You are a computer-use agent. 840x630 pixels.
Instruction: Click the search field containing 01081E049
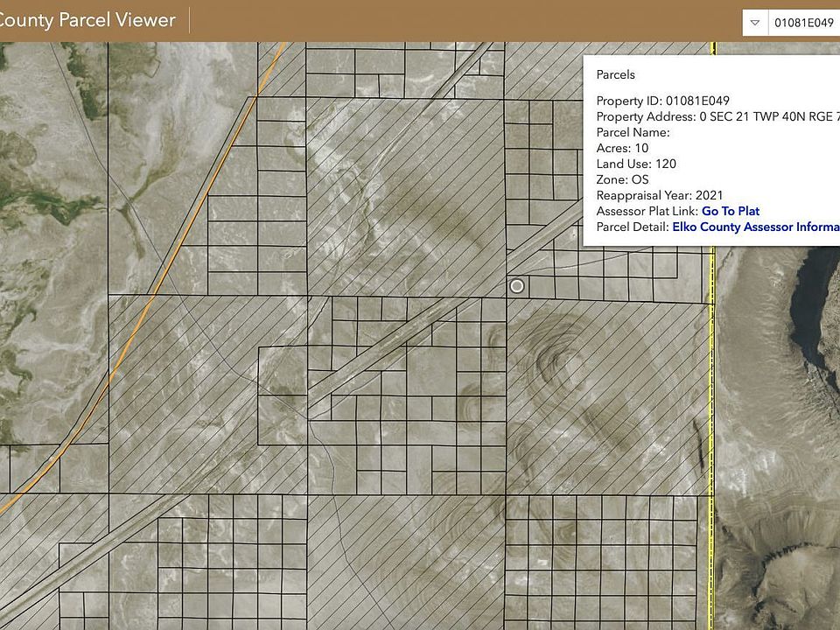(804, 23)
